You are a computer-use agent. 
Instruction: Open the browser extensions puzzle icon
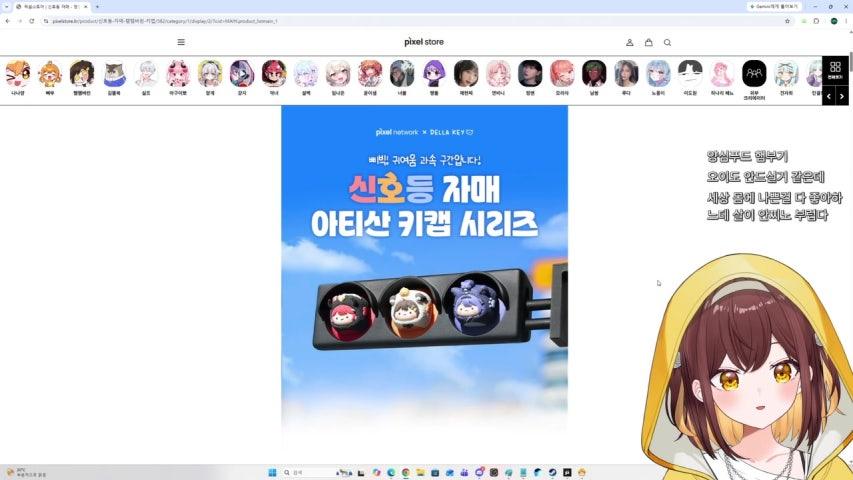(x=817, y=21)
